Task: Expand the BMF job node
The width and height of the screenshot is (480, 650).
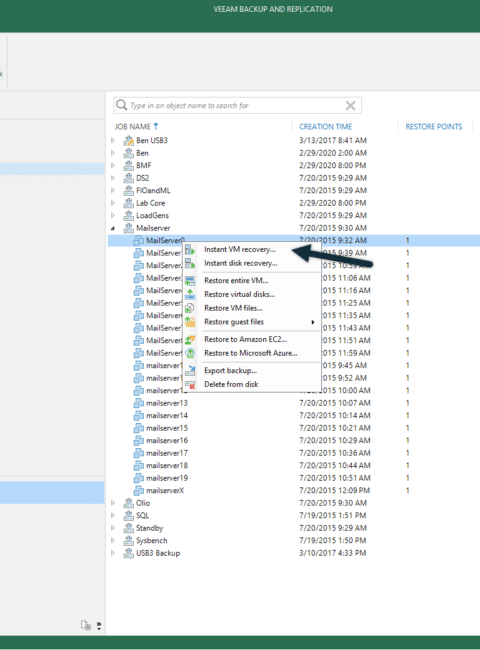Action: tap(113, 165)
